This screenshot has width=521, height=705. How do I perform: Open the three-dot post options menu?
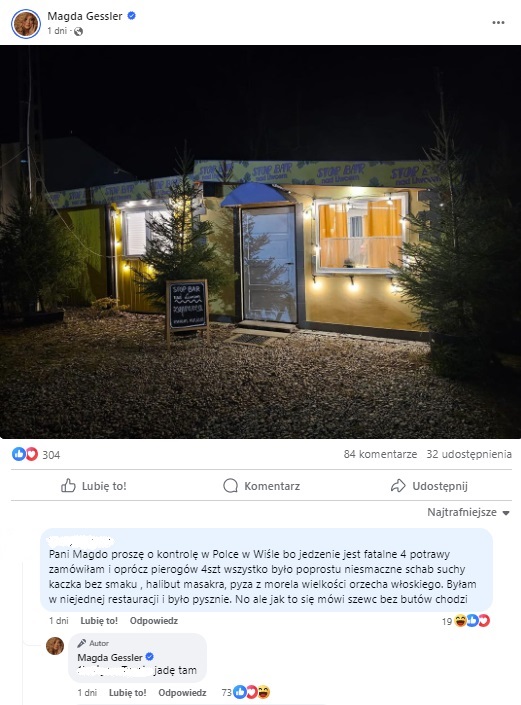coord(498,22)
